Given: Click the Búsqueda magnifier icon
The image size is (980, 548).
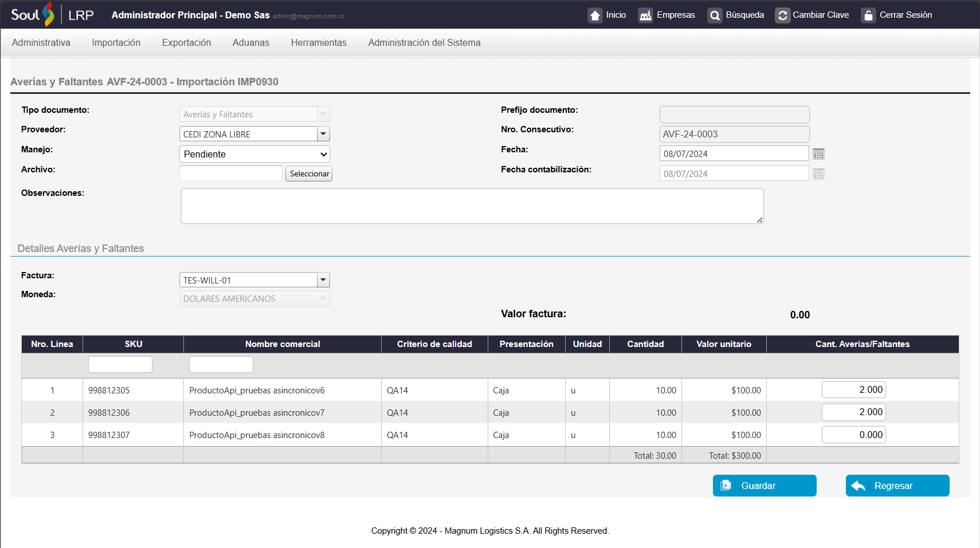Looking at the screenshot, I should (714, 15).
